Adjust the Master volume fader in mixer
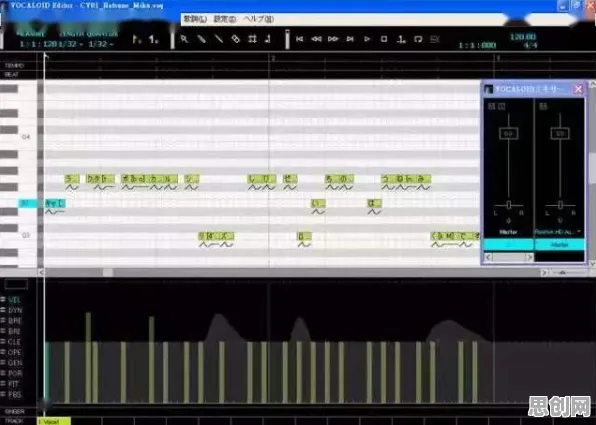Viewport: 596px width, 425px height. click(508, 133)
